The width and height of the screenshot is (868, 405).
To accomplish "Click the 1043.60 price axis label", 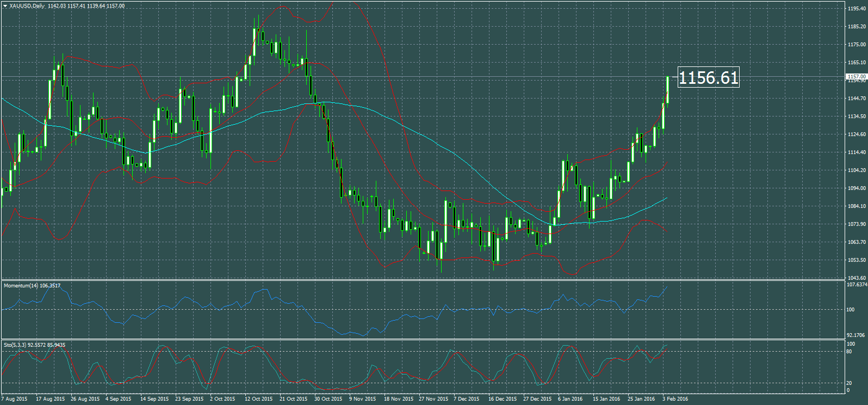I will [x=857, y=278].
